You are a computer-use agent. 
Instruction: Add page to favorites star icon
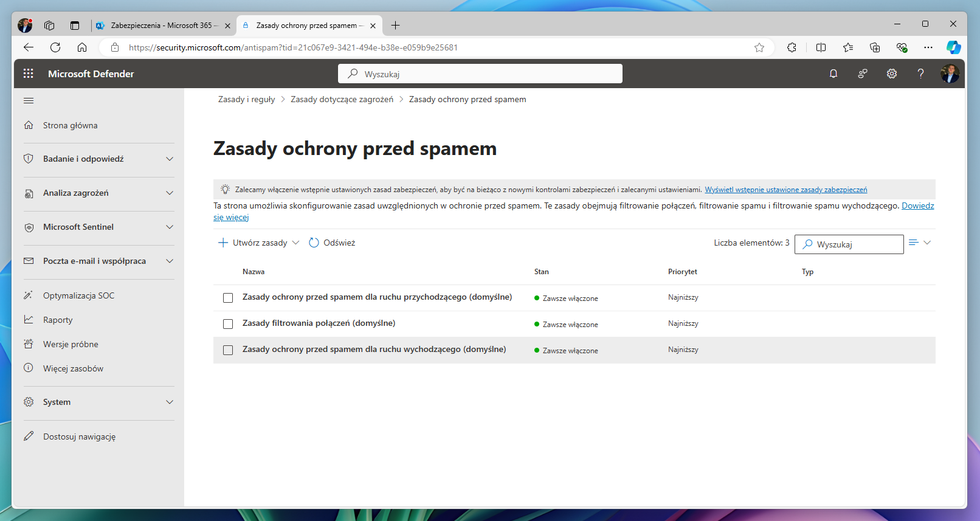[x=759, y=47]
